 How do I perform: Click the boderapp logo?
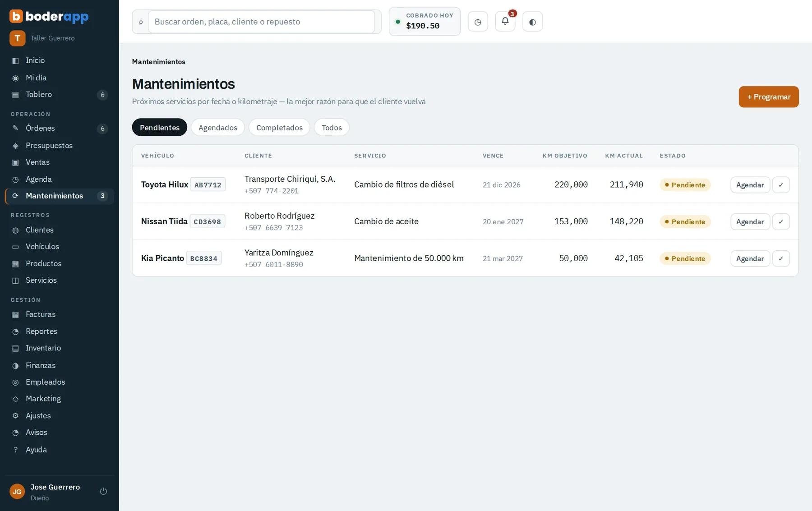coord(49,16)
